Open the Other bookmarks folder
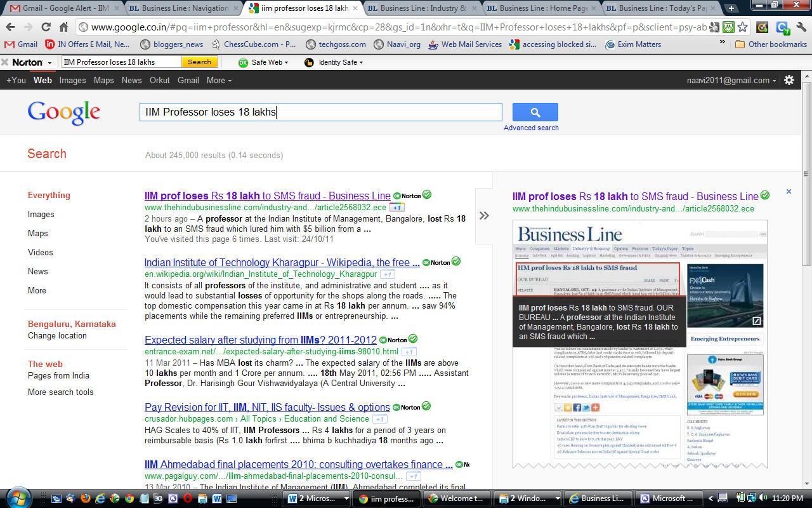812x508 pixels. [x=770, y=44]
